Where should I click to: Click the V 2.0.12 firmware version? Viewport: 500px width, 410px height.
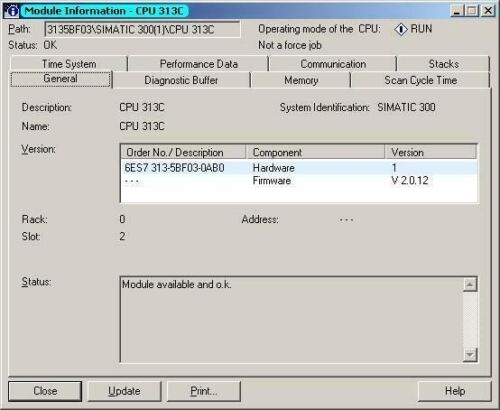tap(410, 181)
